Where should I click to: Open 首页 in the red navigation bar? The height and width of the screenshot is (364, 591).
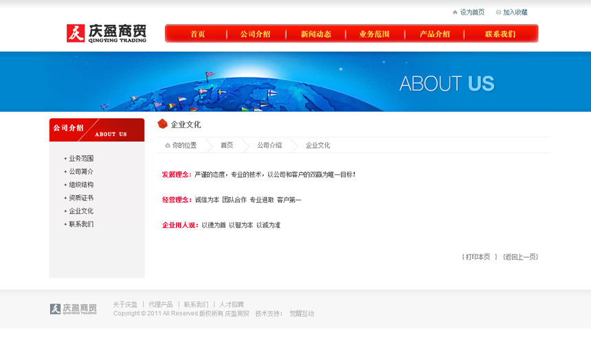198,34
